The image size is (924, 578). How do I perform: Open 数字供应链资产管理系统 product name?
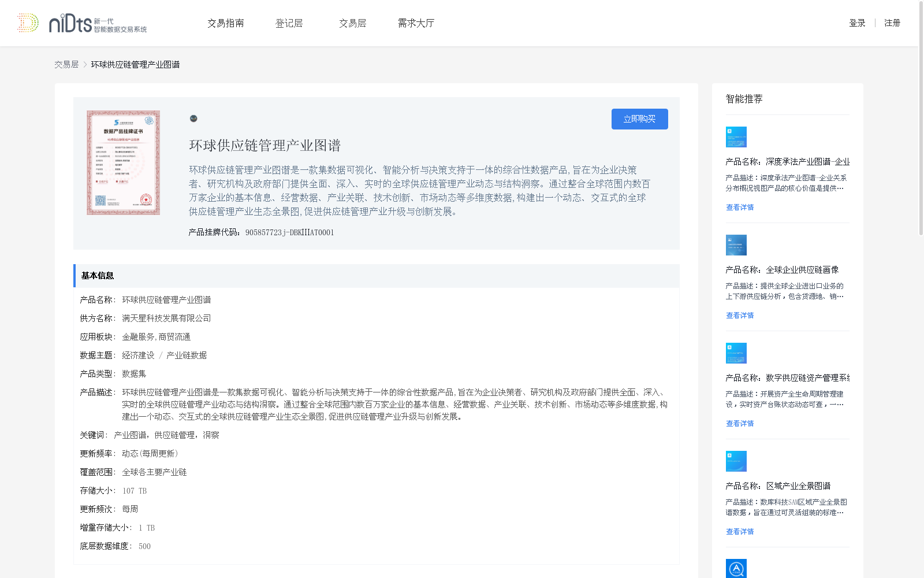[x=788, y=378]
